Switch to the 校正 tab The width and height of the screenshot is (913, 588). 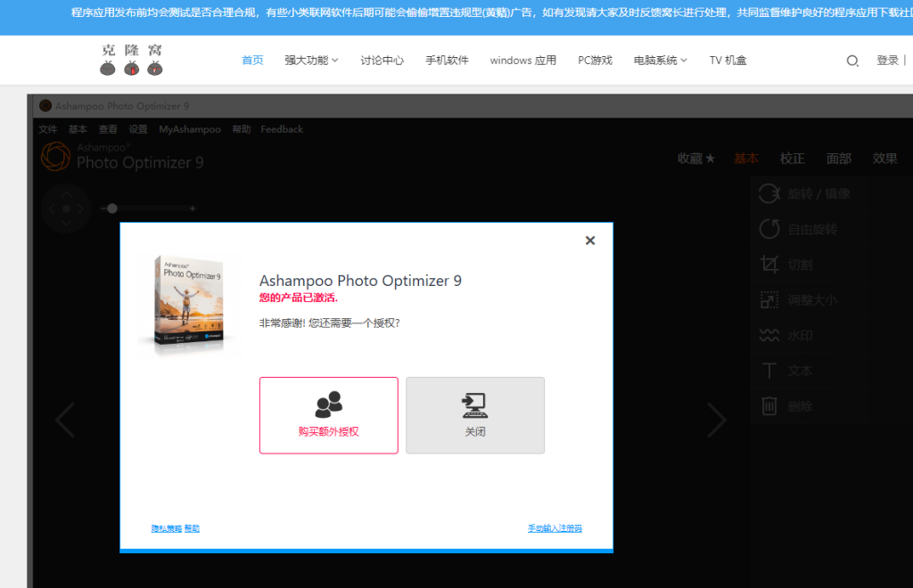[793, 159]
